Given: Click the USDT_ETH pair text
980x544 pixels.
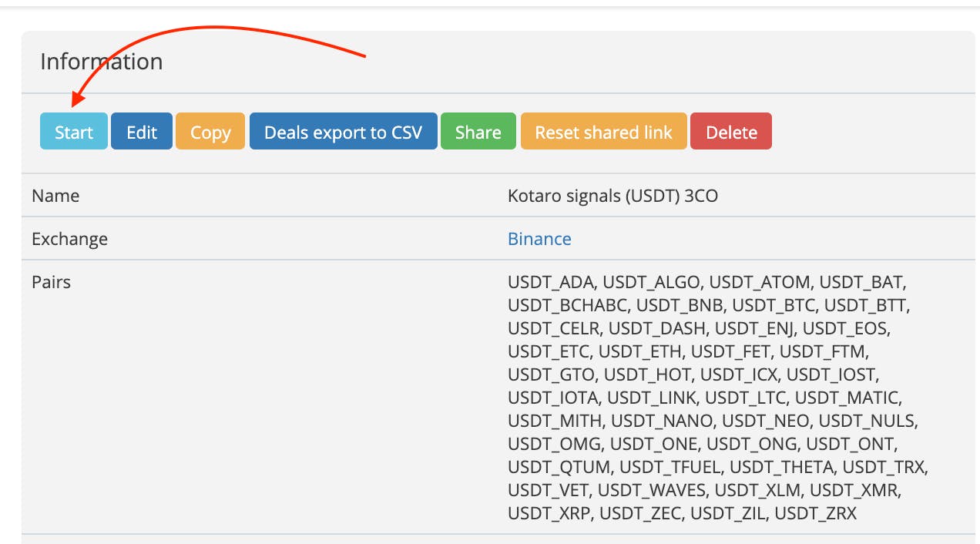Looking at the screenshot, I should coord(640,351).
